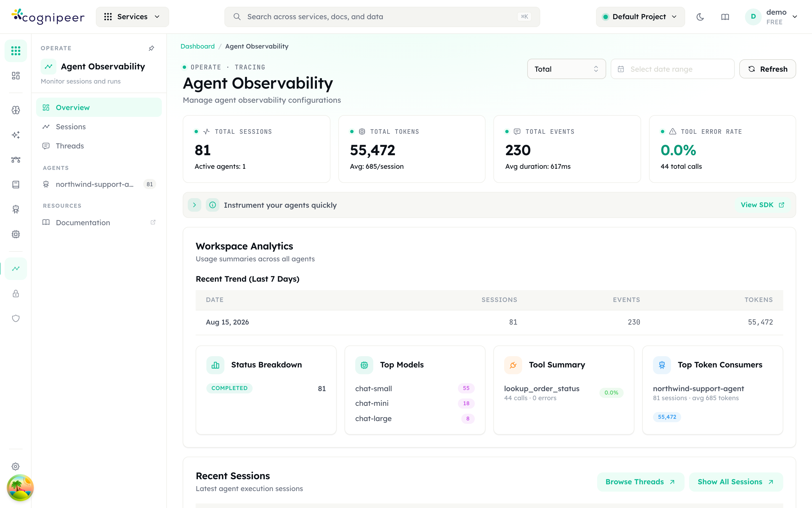Open the docs book icon in header
This screenshot has width=812, height=508.
pos(725,17)
